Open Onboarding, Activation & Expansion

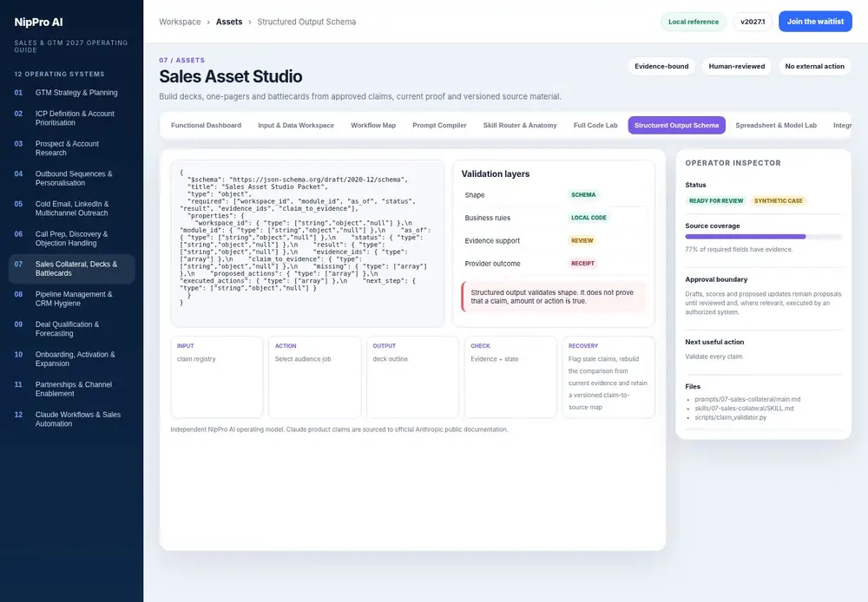coord(71,358)
